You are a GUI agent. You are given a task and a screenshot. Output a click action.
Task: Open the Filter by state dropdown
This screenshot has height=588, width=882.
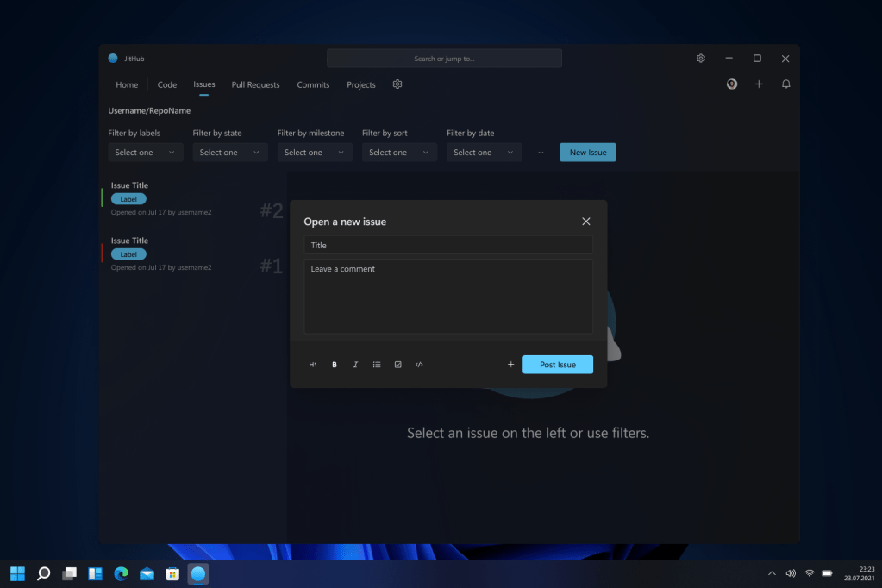pos(229,153)
